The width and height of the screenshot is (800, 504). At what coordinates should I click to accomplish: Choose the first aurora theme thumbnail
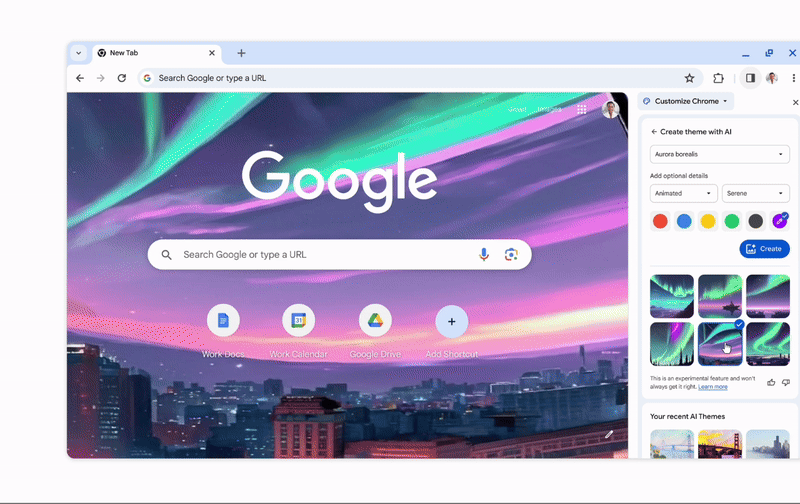[672, 296]
